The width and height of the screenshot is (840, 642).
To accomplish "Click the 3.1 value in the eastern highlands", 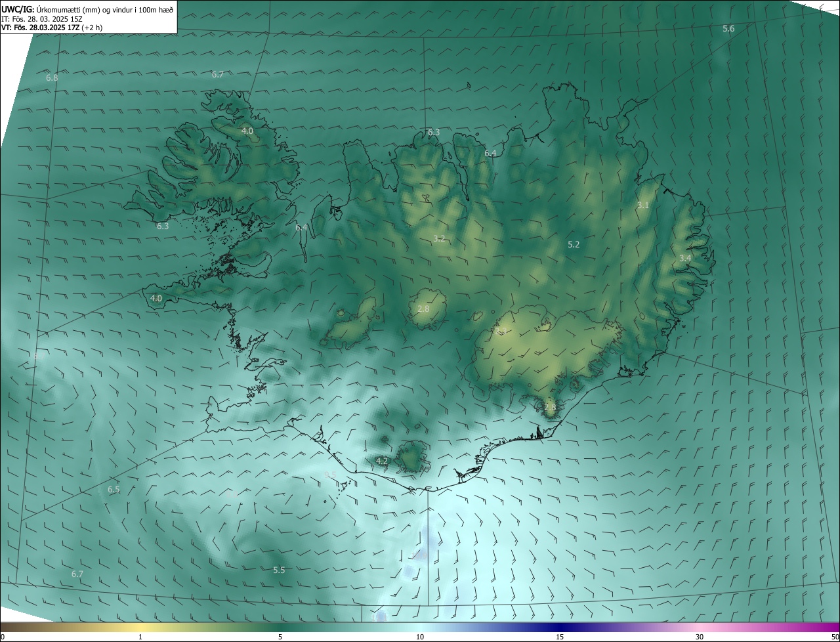I will pos(643,205).
